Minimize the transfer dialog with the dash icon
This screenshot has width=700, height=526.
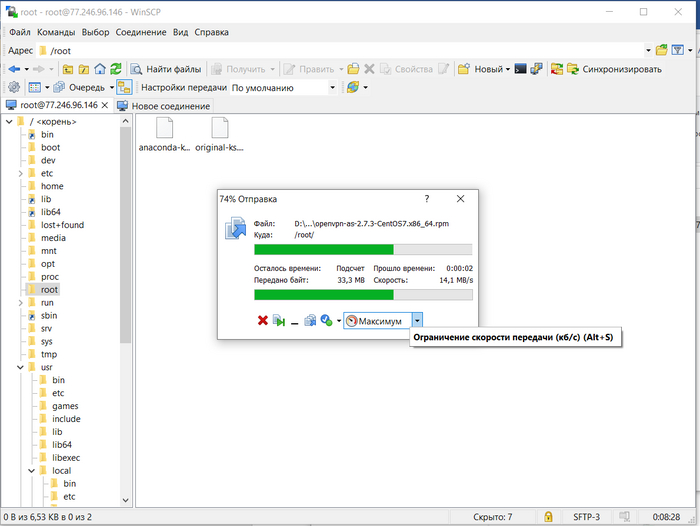tap(295, 321)
